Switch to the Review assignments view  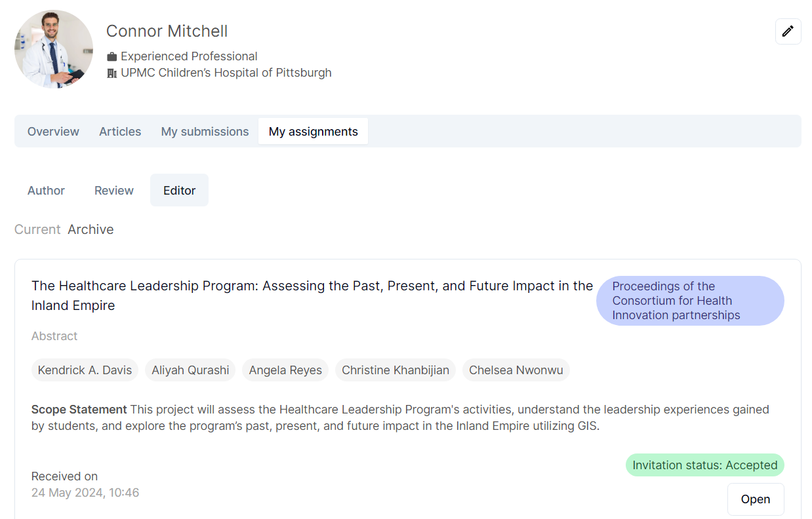(113, 190)
